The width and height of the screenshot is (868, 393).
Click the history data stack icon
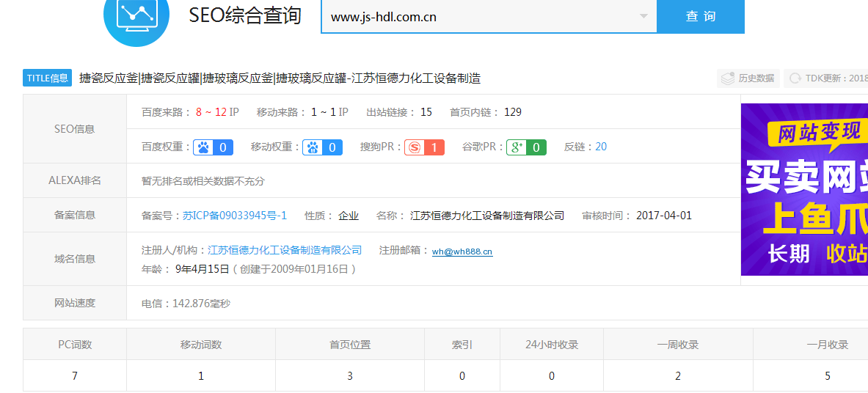click(728, 78)
